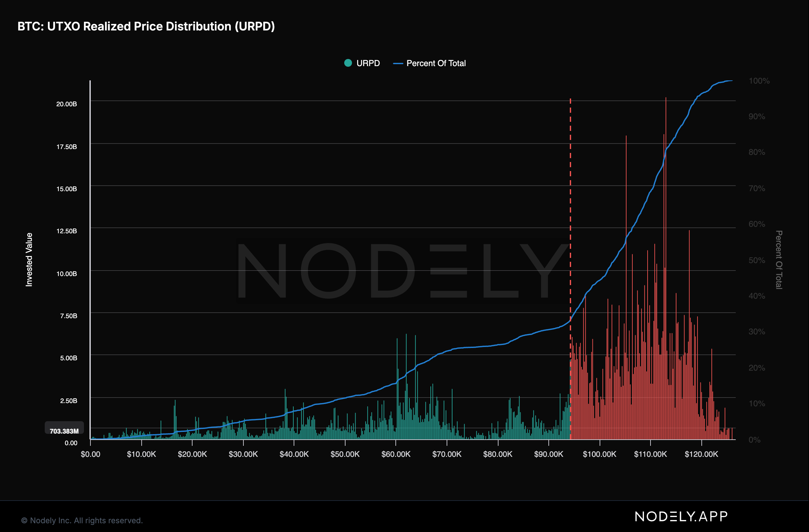Click the Invested Value axis title

point(29,260)
